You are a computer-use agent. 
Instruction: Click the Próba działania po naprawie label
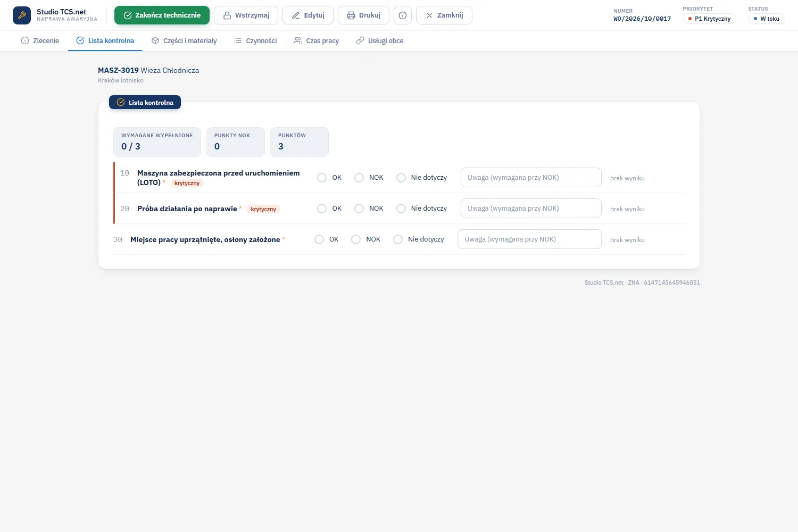tap(187, 209)
